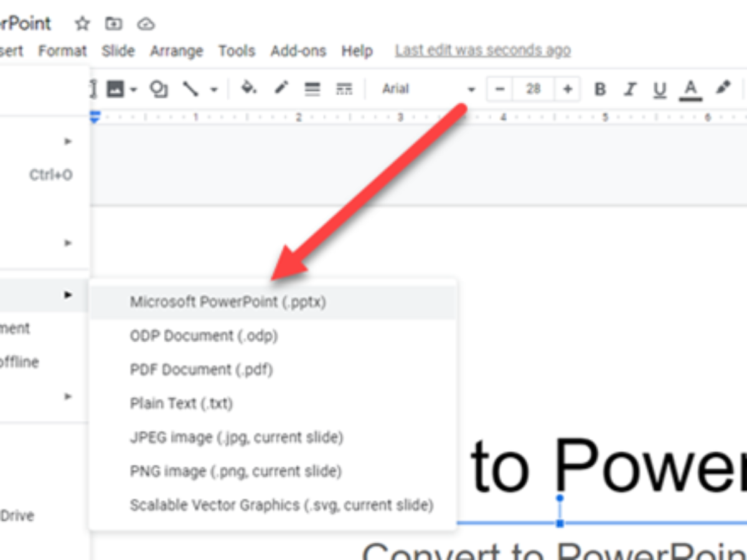Open the Insert image tool

pyautogui.click(x=115, y=89)
